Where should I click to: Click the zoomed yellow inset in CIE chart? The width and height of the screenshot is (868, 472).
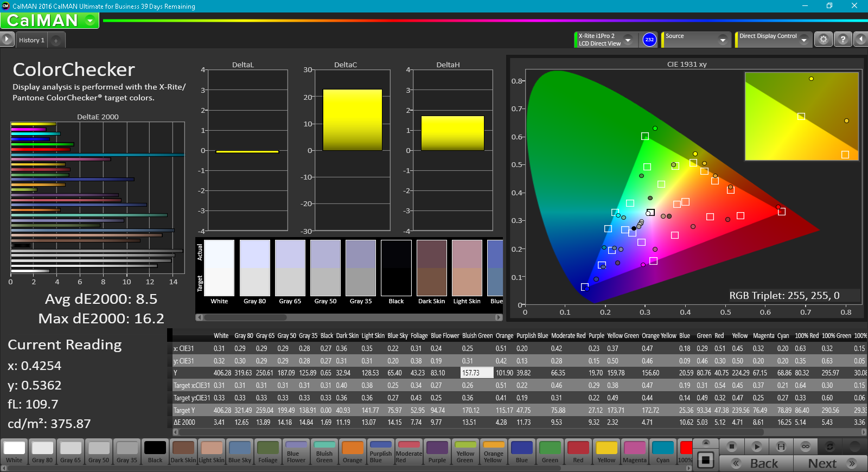point(802,116)
